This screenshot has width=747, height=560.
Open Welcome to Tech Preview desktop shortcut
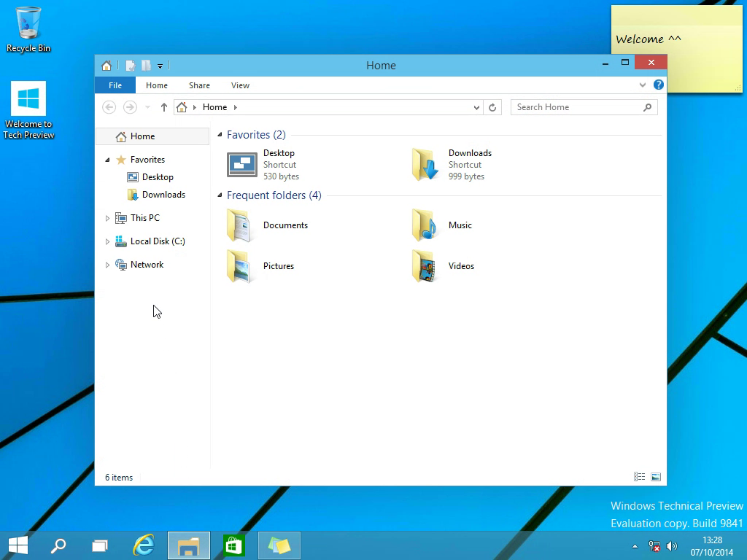click(28, 110)
